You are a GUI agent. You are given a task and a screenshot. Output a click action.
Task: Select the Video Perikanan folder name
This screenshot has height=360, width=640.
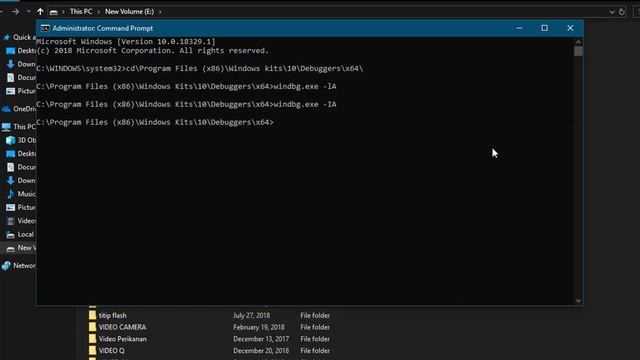pyautogui.click(x=122, y=339)
